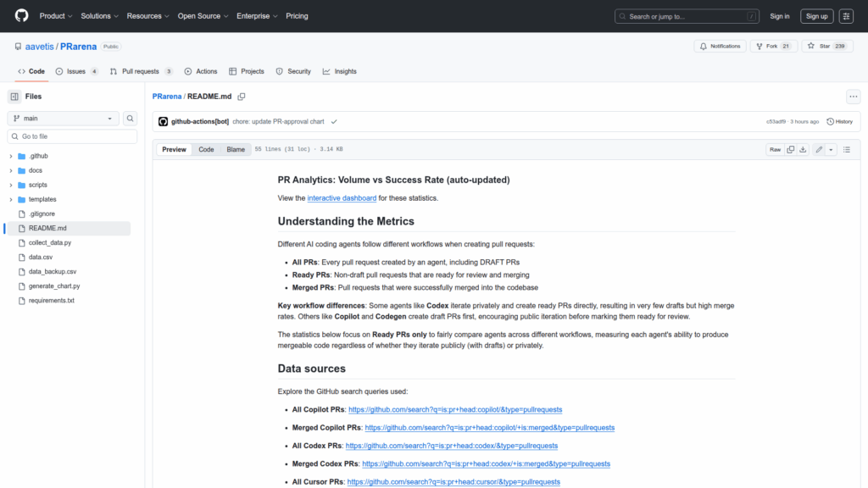Open Resources menu dropdown
The image size is (868, 488).
(x=147, y=16)
